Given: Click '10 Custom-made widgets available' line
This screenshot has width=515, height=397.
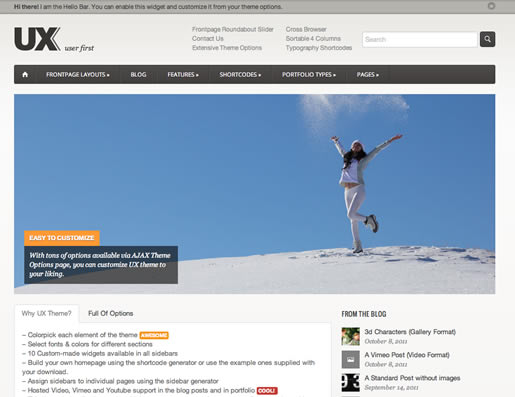Looking at the screenshot, I should coord(100,353).
